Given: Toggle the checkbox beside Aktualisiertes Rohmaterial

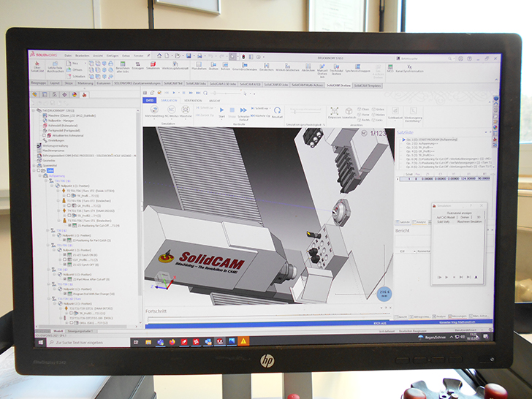Looking at the screenshot, I should (44, 135).
